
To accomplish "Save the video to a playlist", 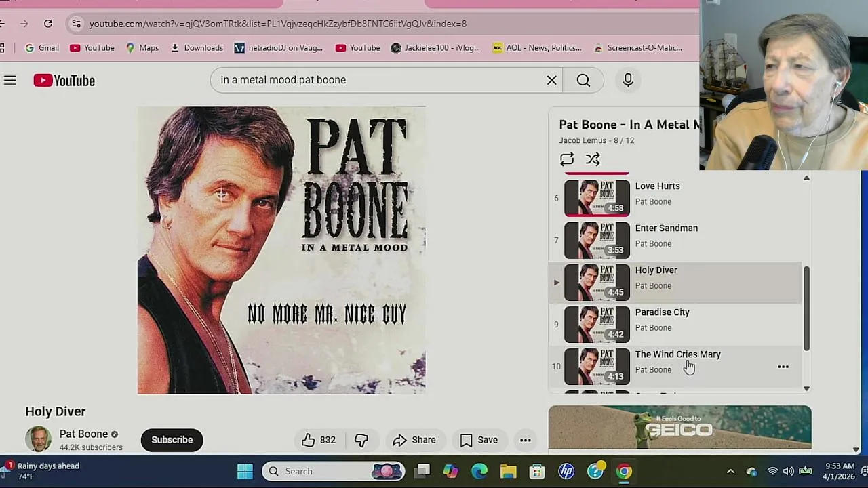I will [x=479, y=440].
